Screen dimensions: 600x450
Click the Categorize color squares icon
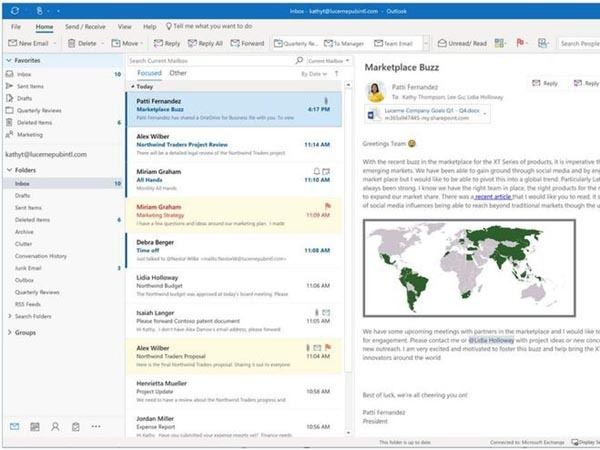click(499, 43)
